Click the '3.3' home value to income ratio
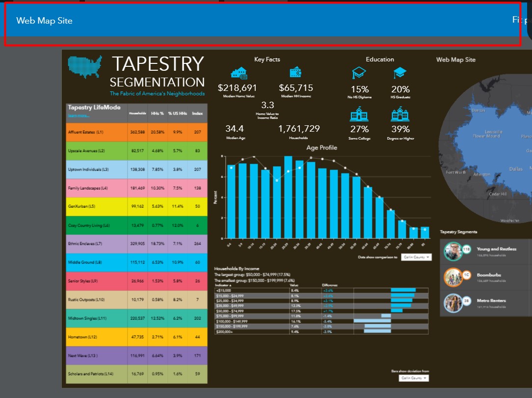 267,105
